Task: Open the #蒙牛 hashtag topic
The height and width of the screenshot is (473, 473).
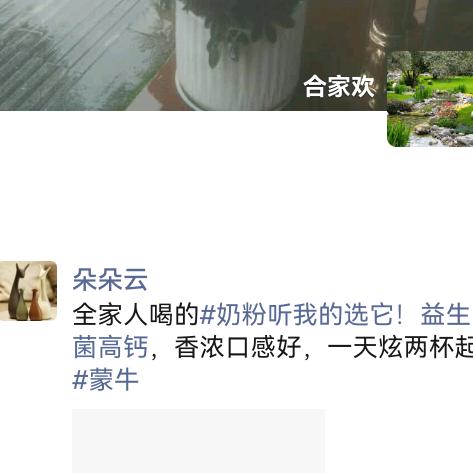Action: pos(105,380)
